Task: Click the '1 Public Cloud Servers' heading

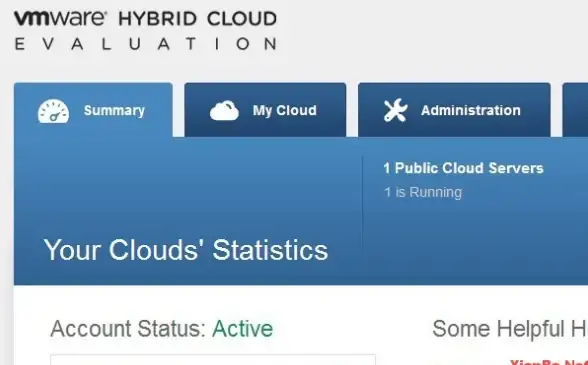Action: [463, 168]
